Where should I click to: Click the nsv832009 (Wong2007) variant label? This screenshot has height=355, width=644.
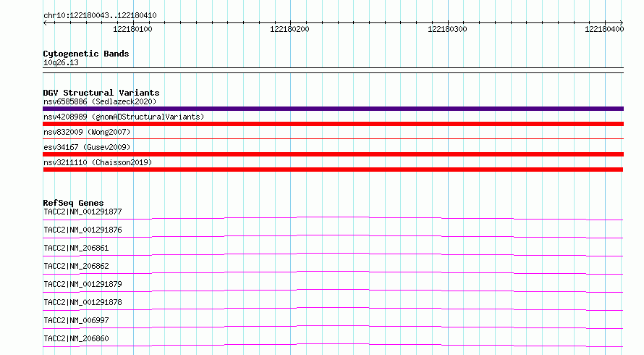[x=87, y=132]
